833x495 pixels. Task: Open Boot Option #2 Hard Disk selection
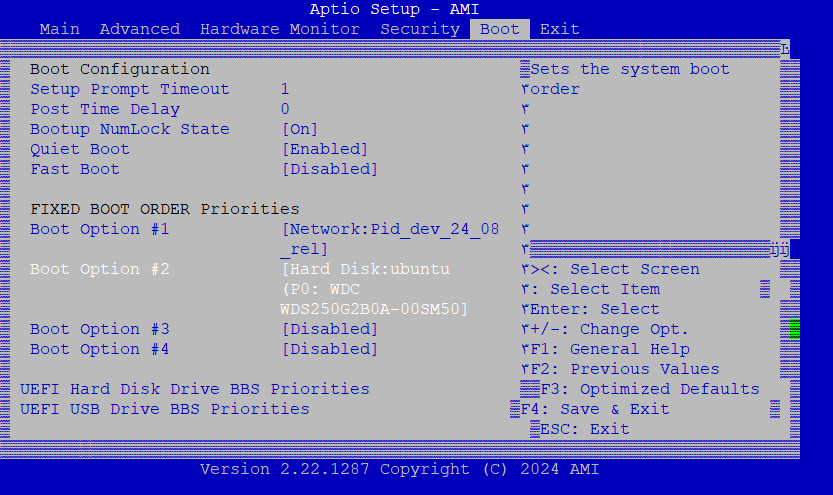click(375, 269)
